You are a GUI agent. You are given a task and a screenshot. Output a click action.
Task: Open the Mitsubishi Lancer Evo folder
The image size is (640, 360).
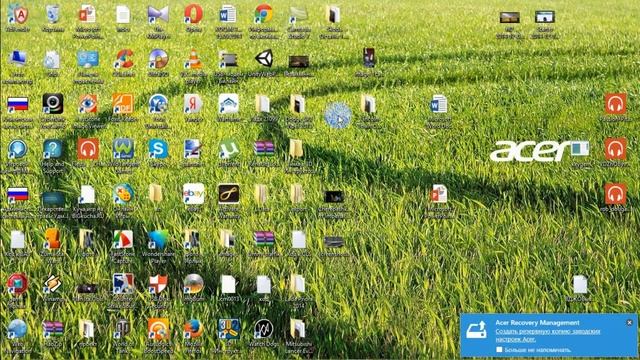298,329
